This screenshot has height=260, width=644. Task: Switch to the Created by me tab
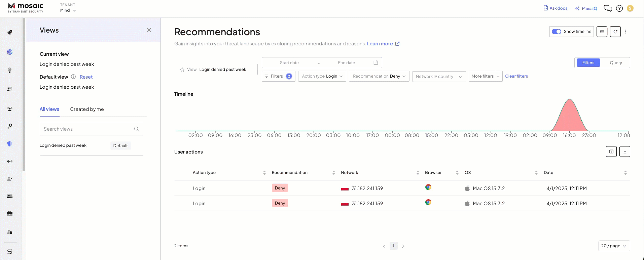point(87,109)
